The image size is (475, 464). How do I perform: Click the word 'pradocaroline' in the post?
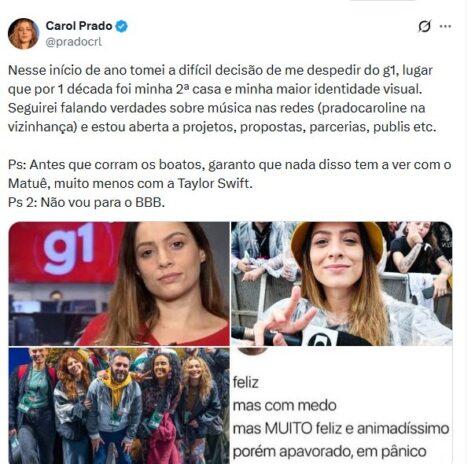(363, 108)
